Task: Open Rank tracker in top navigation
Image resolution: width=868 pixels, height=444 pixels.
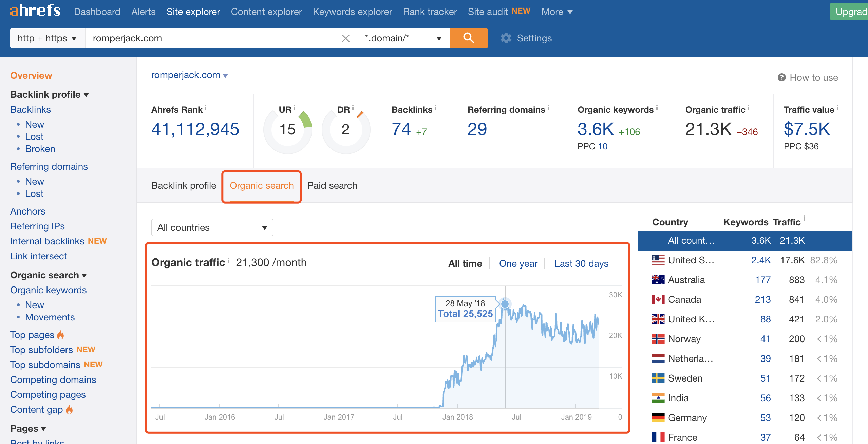Action: coord(430,12)
